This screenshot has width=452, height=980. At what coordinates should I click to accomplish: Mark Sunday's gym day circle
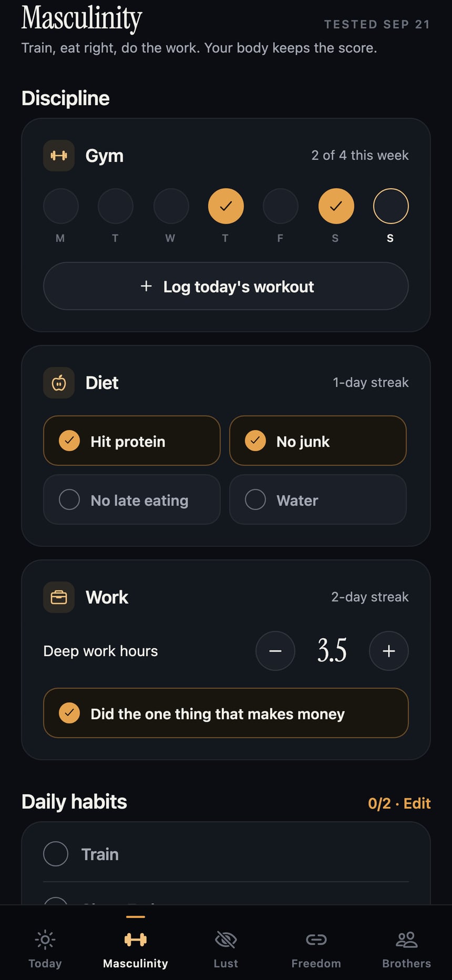point(391,206)
